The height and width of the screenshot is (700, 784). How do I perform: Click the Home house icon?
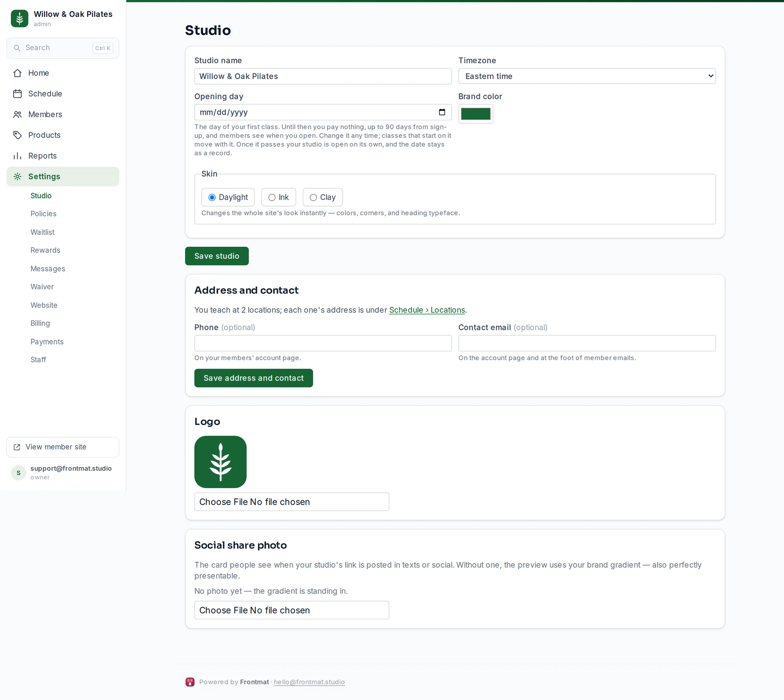[17, 73]
